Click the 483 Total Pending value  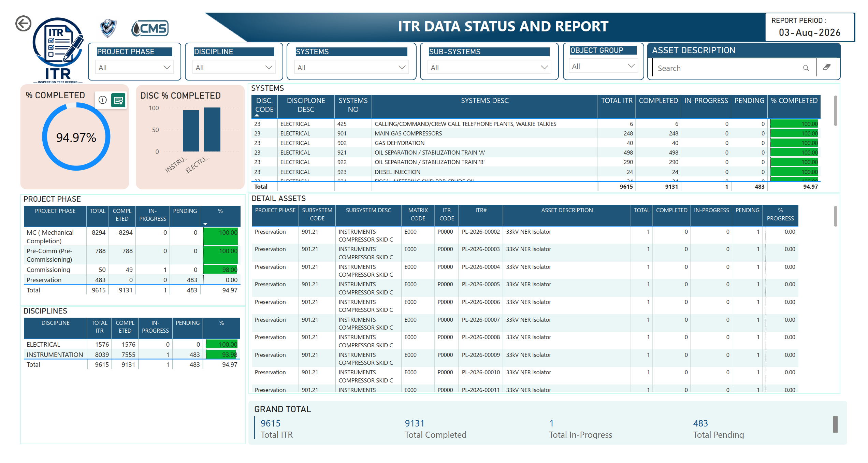700,423
